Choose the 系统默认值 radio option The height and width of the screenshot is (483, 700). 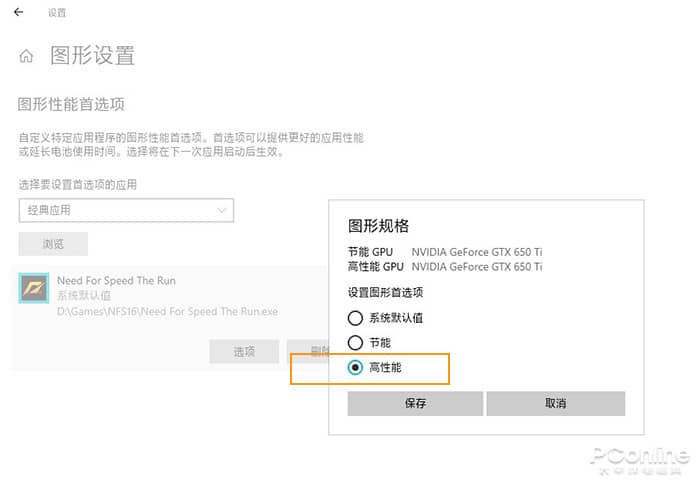pos(355,318)
